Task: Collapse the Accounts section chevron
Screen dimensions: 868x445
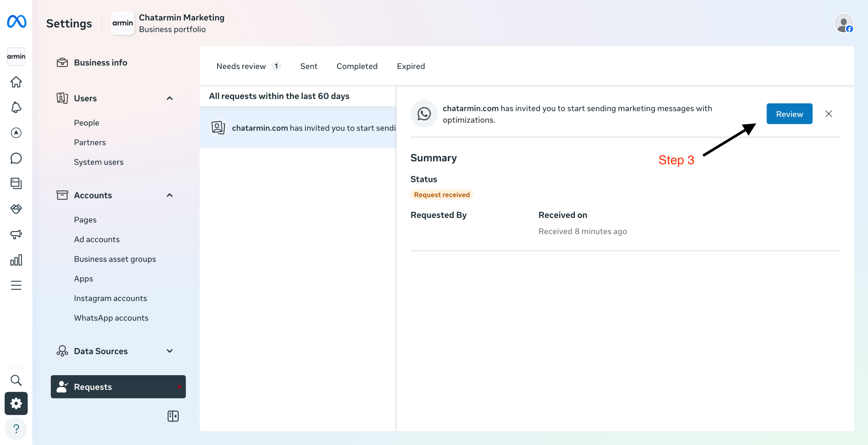Action: tap(169, 195)
